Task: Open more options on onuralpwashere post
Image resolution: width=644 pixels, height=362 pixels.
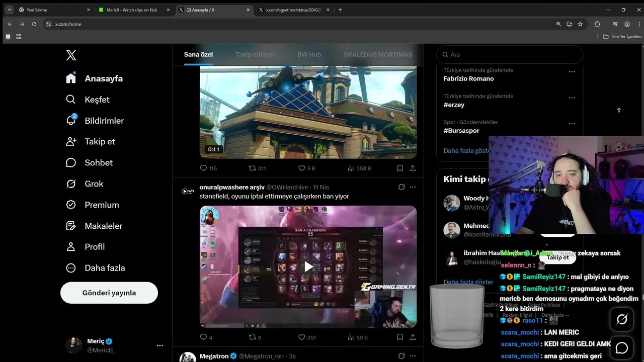Action: pyautogui.click(x=413, y=187)
